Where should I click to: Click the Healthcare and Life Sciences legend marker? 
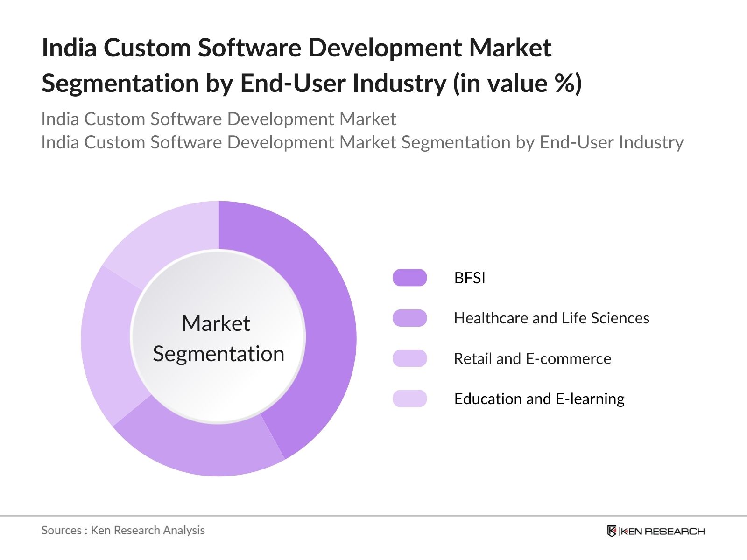pos(410,319)
